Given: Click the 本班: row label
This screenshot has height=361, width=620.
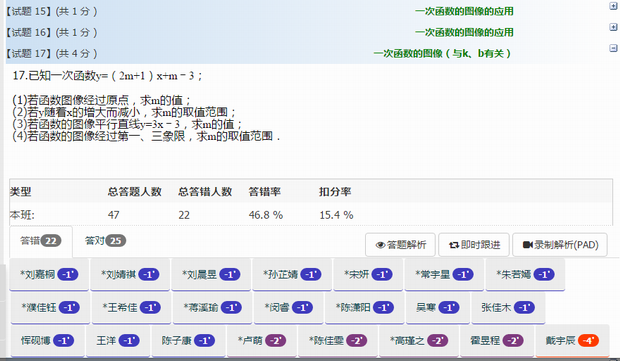Looking at the screenshot, I should pos(22,215).
